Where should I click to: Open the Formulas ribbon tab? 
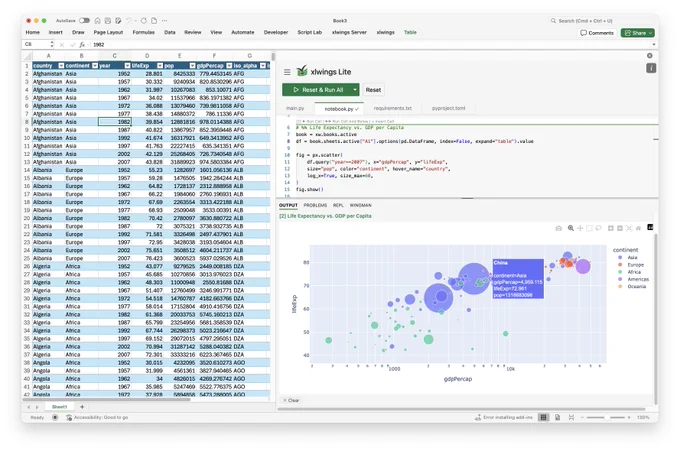coord(144,32)
